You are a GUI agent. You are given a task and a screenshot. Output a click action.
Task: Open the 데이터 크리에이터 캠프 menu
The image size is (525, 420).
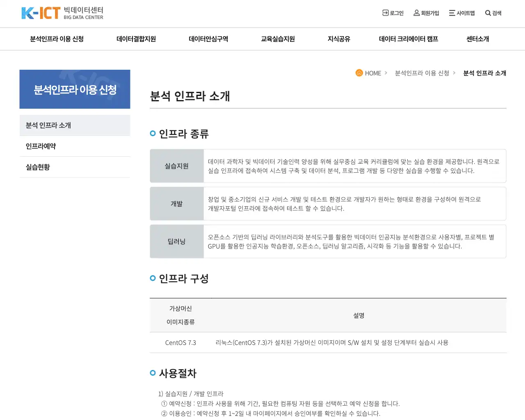(x=409, y=39)
